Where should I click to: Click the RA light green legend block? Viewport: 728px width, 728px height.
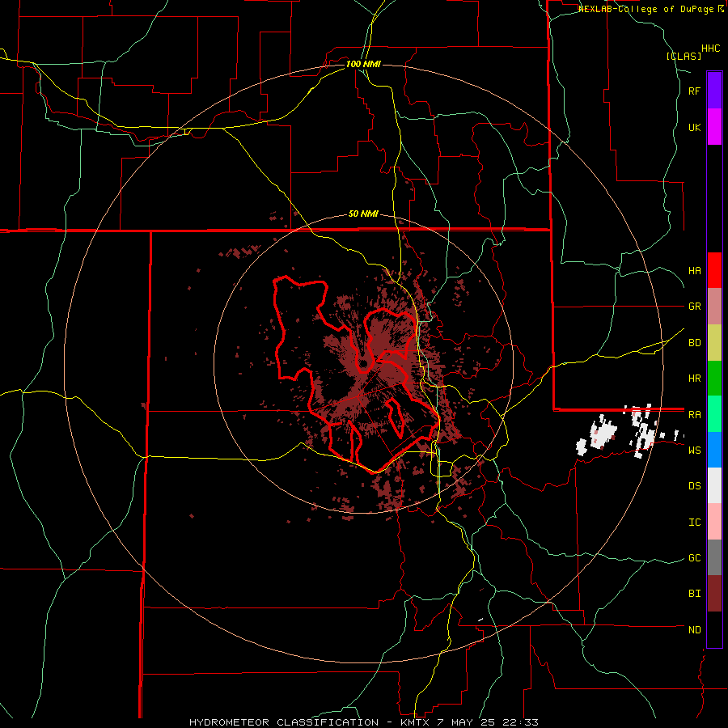[x=714, y=414]
